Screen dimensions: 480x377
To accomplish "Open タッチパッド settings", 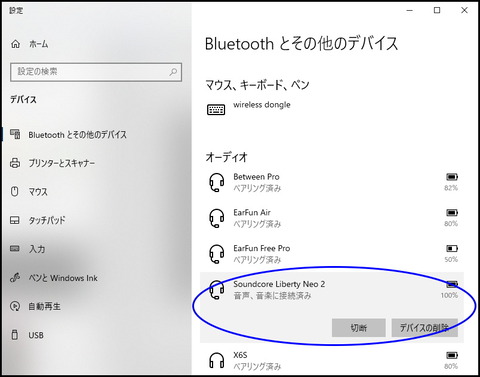I will click(47, 220).
